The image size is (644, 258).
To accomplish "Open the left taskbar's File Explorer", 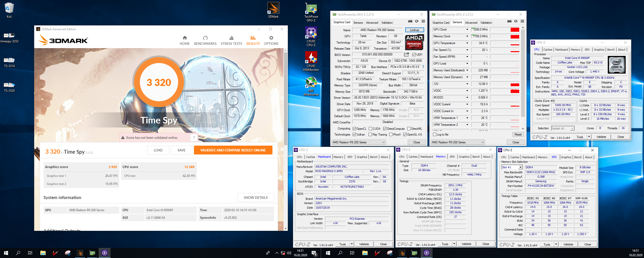I will point(43,253).
